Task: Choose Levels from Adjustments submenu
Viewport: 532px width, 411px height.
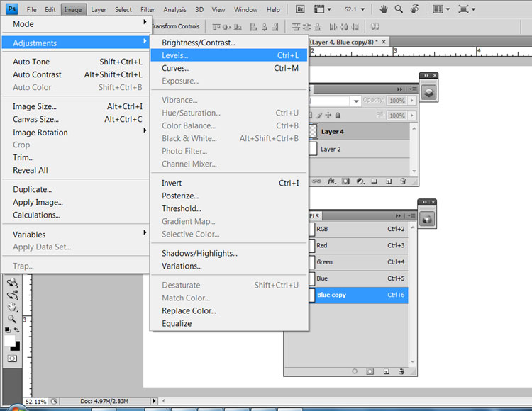Action: click(229, 55)
